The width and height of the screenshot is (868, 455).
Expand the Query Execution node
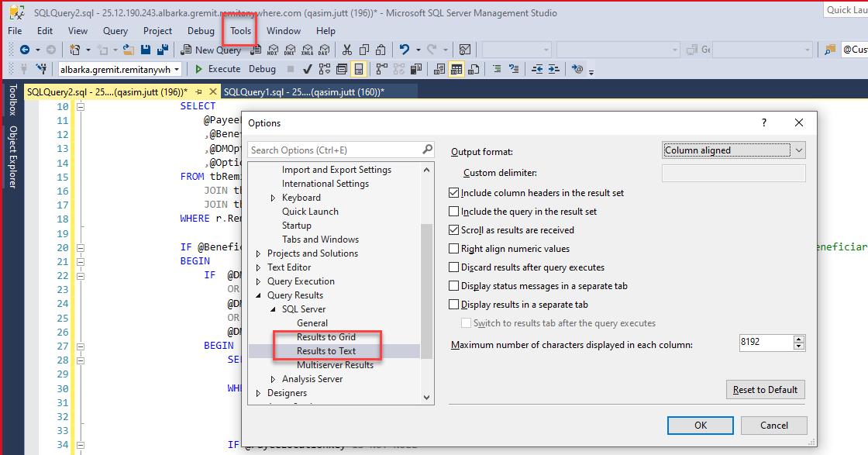pos(259,281)
